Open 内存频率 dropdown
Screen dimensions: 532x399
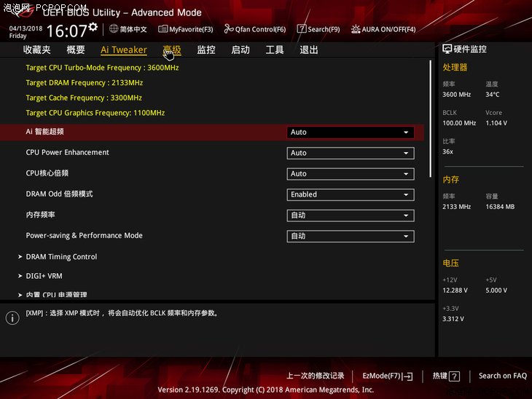pos(350,216)
